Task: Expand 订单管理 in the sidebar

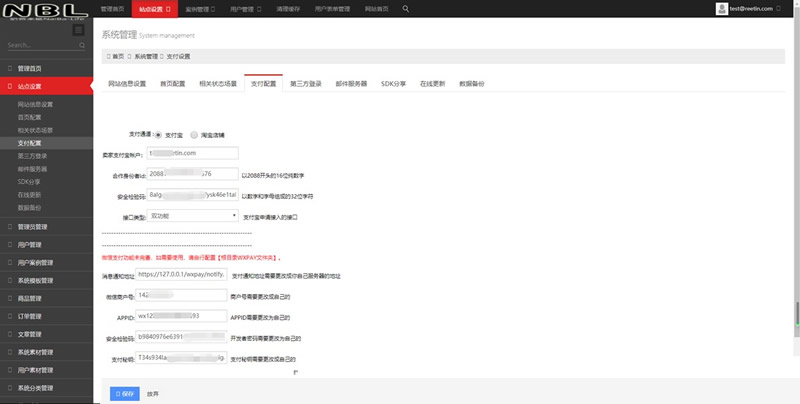Action: (x=46, y=316)
